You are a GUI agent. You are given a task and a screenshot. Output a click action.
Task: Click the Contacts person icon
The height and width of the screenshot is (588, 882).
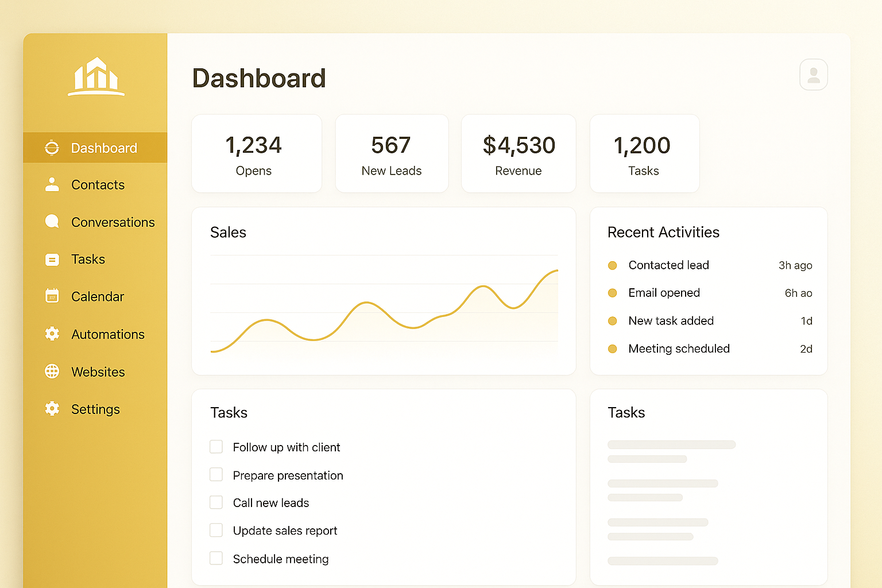pyautogui.click(x=52, y=185)
